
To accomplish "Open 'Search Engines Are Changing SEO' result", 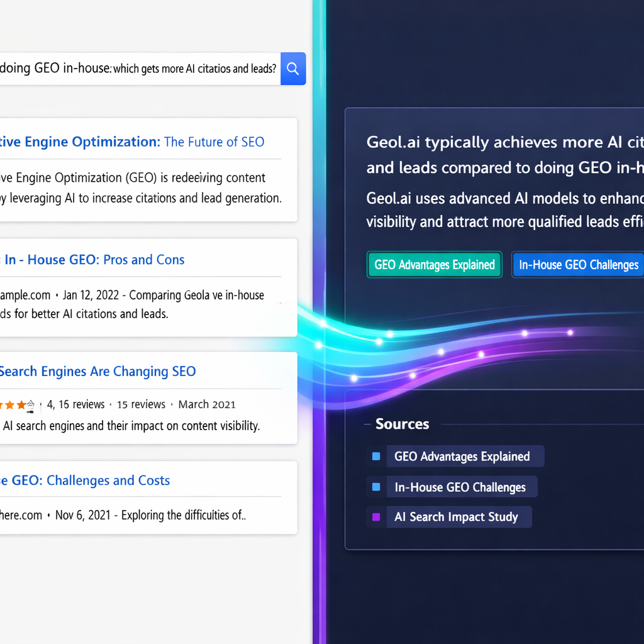I will pyautogui.click(x=97, y=372).
